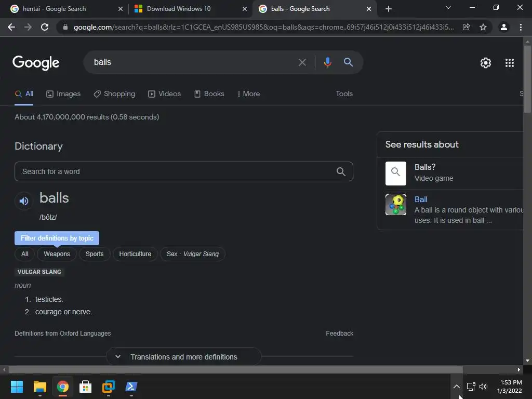Filter definitions by Sports
The width and height of the screenshot is (532, 399).
tap(95, 254)
